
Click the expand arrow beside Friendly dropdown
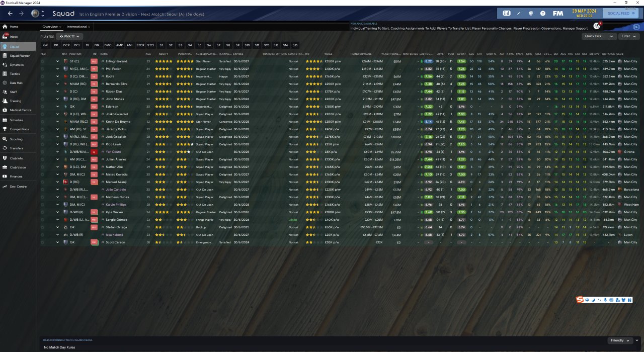(637, 340)
